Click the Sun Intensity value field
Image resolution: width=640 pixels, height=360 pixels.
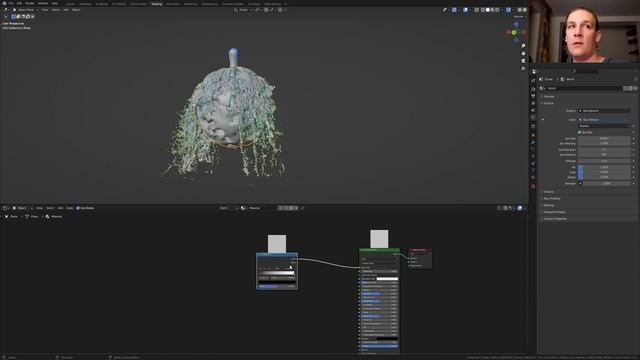[x=604, y=144]
